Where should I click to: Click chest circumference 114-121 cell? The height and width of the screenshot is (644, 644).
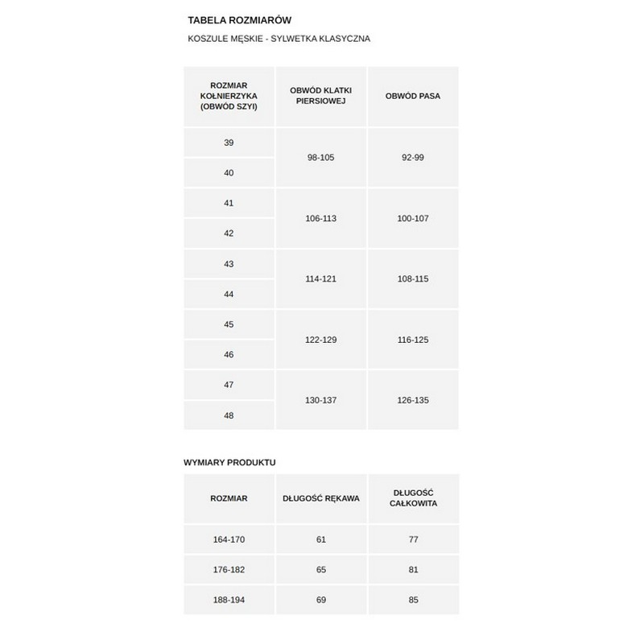(x=321, y=279)
